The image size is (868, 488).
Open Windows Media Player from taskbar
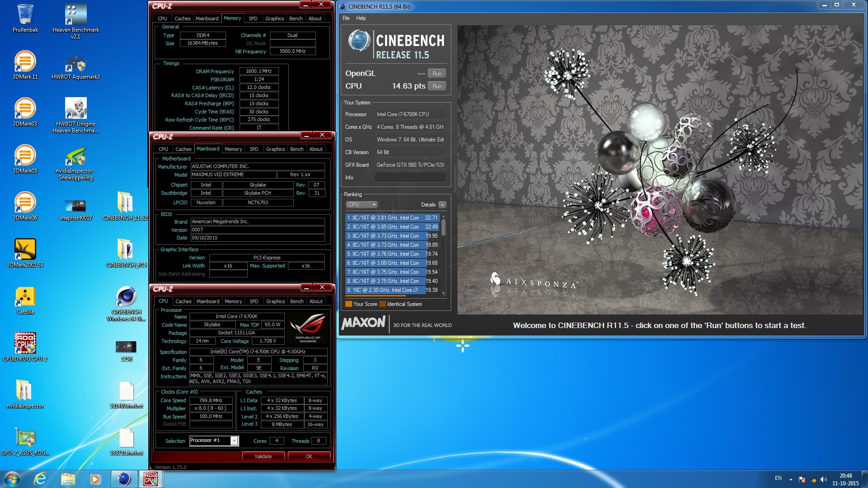pos(95,479)
